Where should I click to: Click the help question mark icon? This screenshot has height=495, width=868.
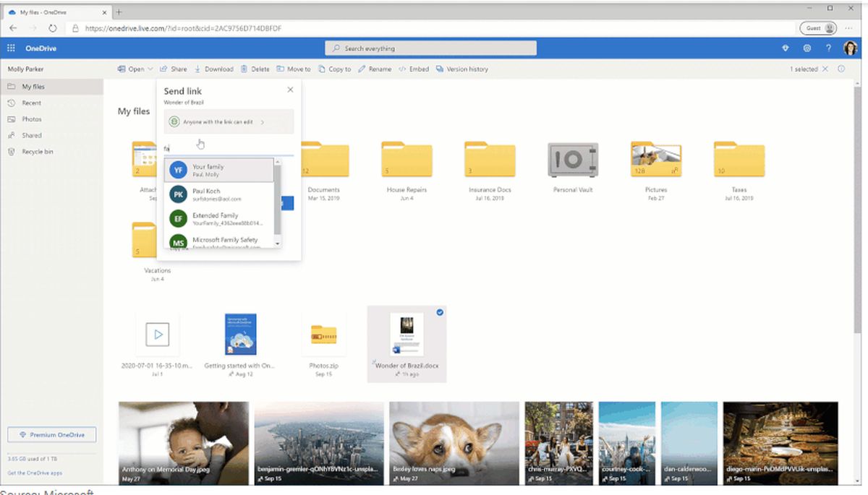click(x=828, y=48)
